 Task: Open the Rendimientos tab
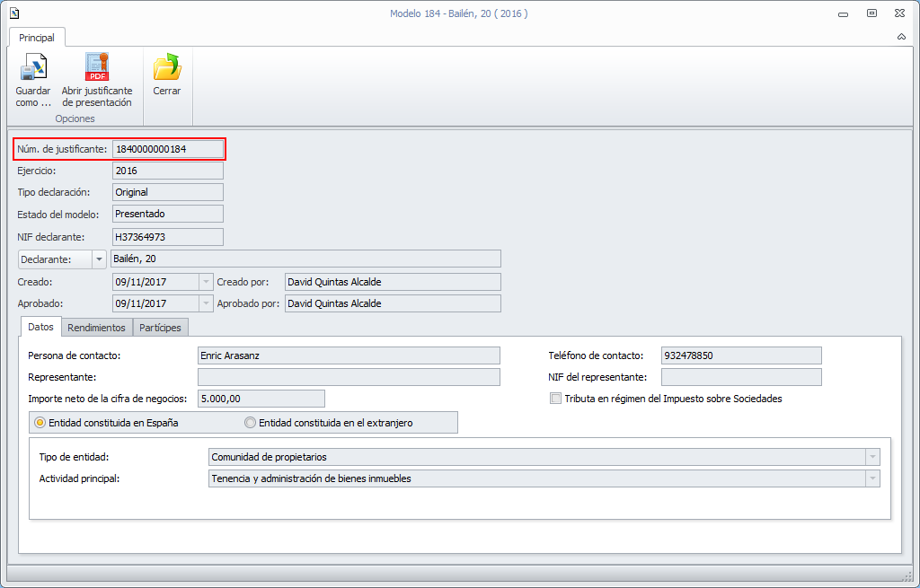96,328
